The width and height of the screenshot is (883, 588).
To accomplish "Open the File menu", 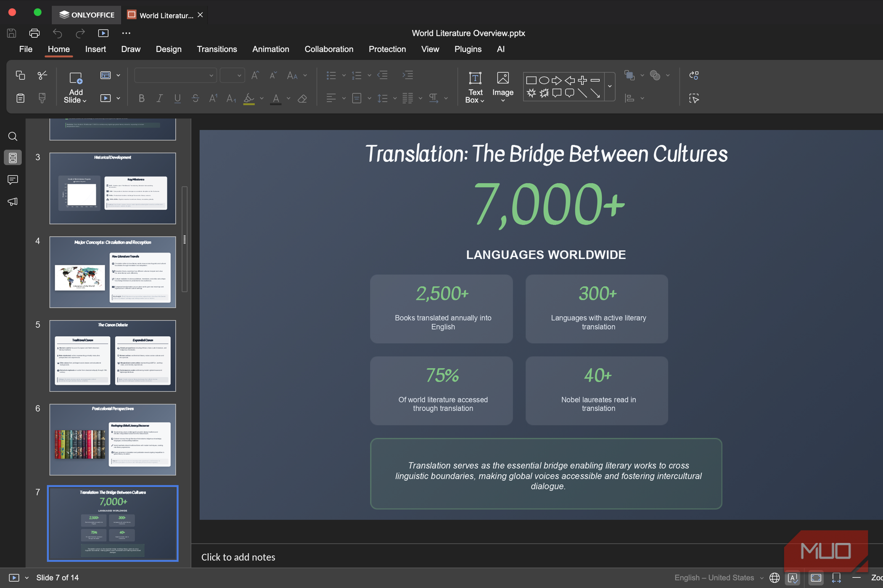I will click(26, 49).
